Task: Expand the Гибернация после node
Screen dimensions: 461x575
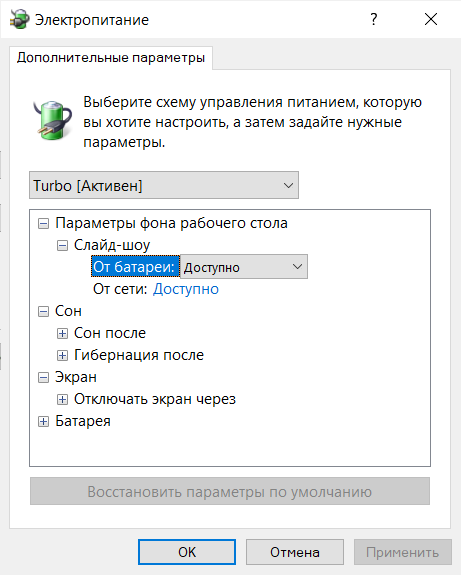Action: (62, 355)
